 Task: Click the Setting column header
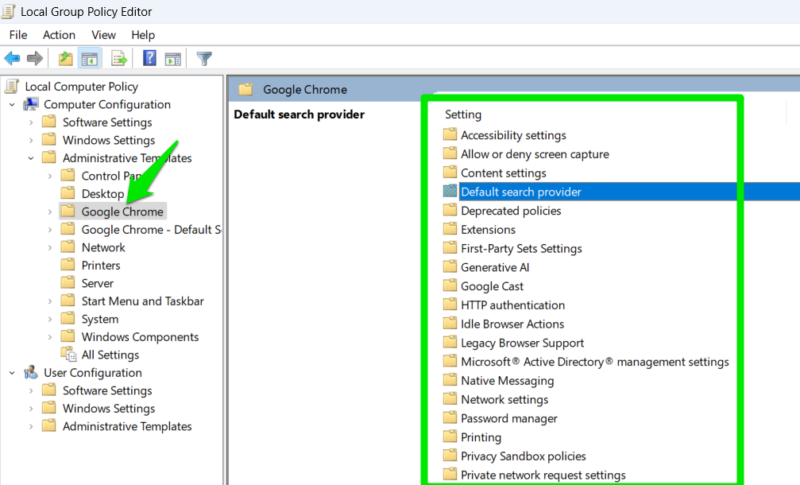coord(463,114)
